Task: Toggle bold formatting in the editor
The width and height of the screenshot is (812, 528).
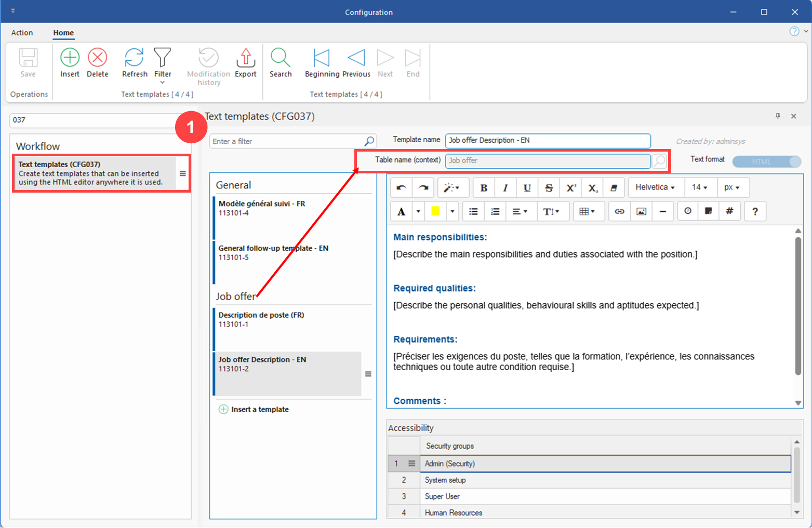Action: pyautogui.click(x=484, y=188)
